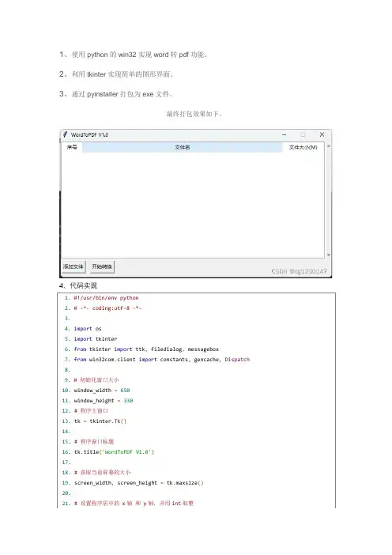Click code line '#!/usr/bin/env python'
The image size is (392, 555).
(106, 298)
